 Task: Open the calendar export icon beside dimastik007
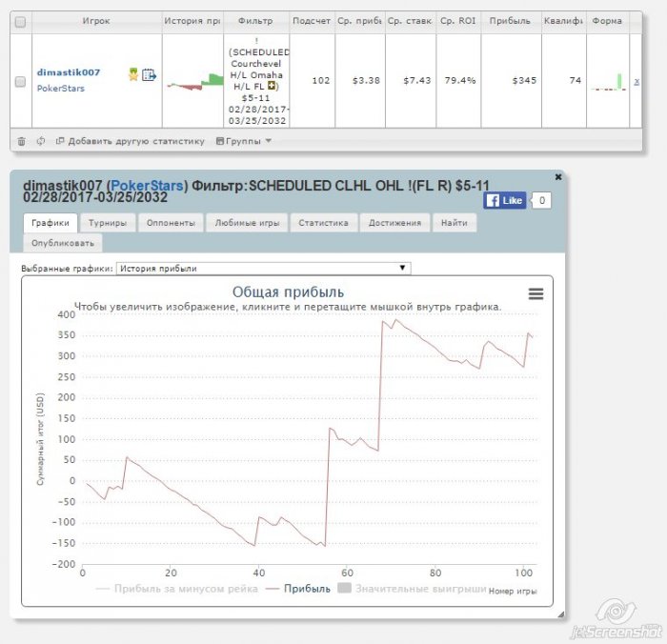(149, 75)
